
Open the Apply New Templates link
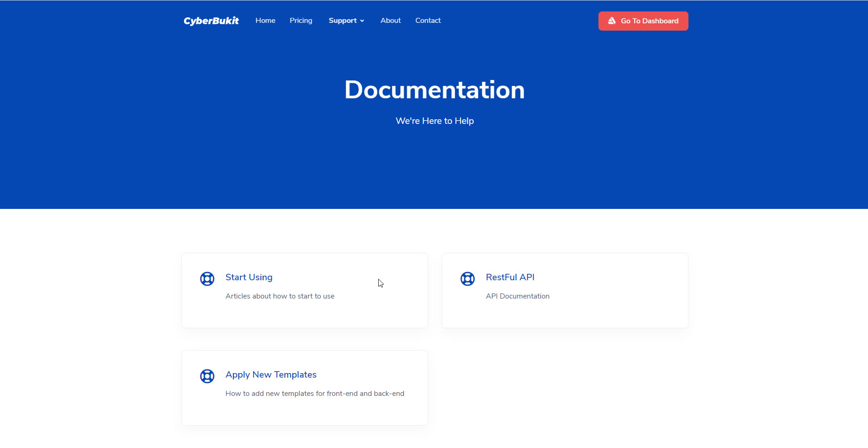[x=271, y=374]
